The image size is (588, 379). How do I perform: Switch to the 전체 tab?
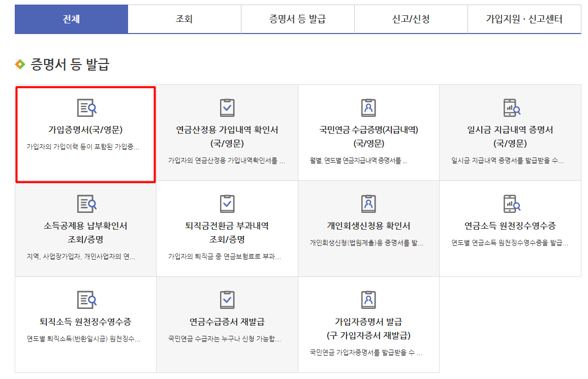click(x=71, y=18)
